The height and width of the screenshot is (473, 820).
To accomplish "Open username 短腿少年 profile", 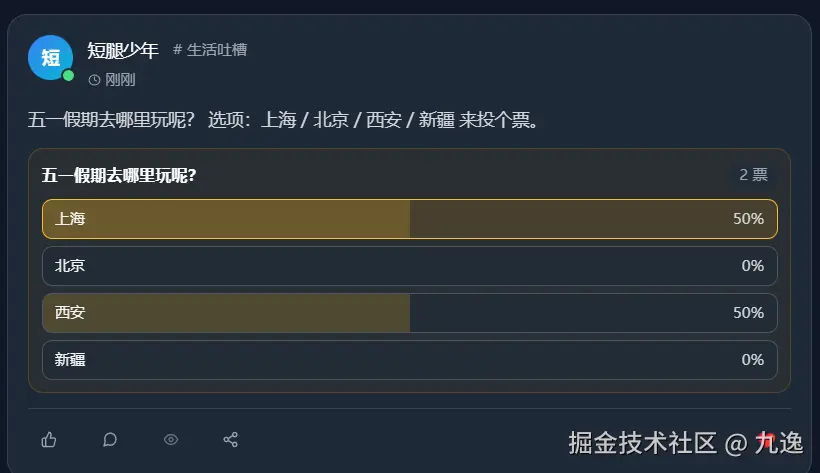I will (123, 51).
